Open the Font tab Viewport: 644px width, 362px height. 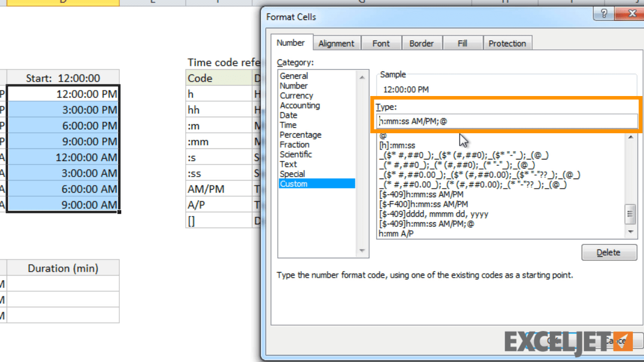point(381,43)
